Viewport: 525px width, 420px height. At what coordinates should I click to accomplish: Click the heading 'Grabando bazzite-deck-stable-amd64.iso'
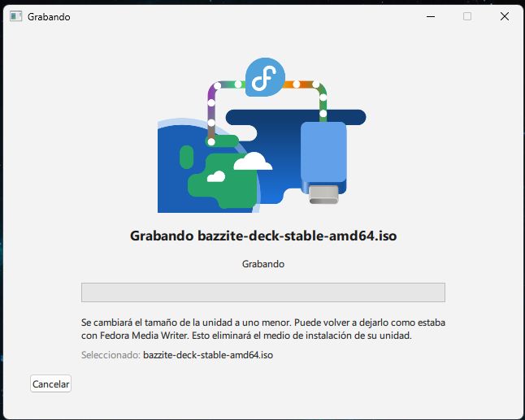coord(263,236)
